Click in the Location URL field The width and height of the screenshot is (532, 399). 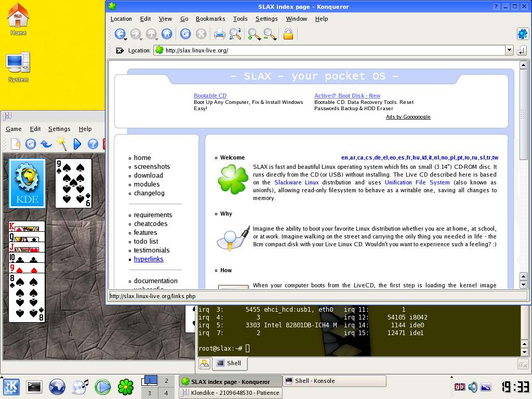[329, 50]
